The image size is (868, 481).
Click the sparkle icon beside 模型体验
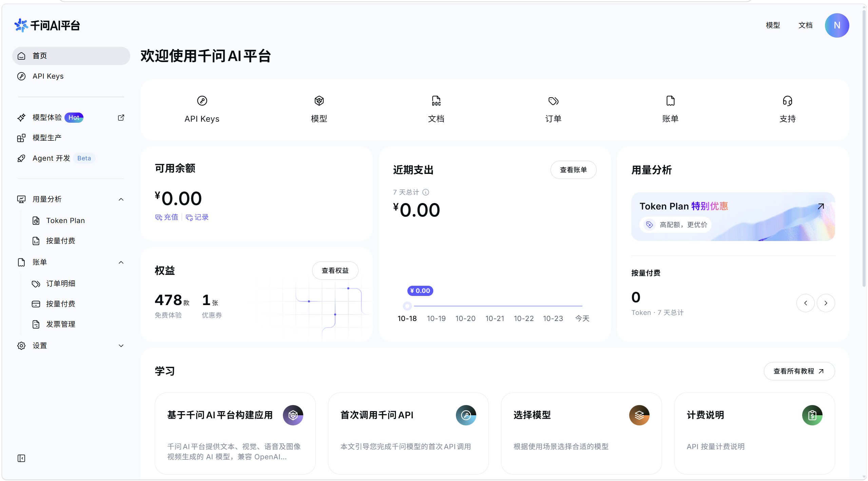coord(21,117)
